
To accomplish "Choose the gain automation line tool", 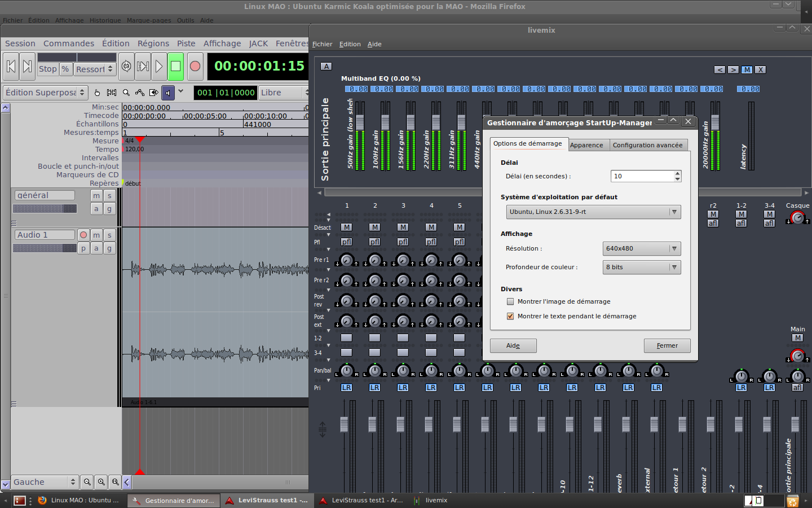I will (x=139, y=93).
